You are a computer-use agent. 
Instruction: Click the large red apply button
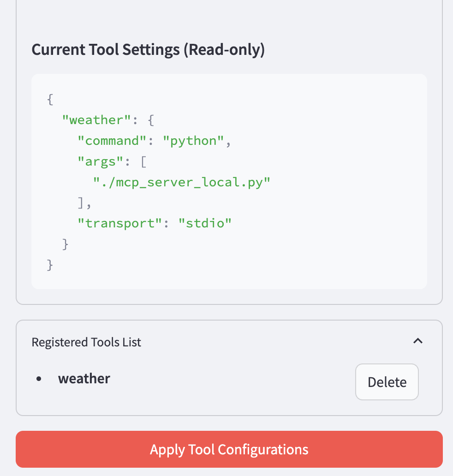click(229, 449)
